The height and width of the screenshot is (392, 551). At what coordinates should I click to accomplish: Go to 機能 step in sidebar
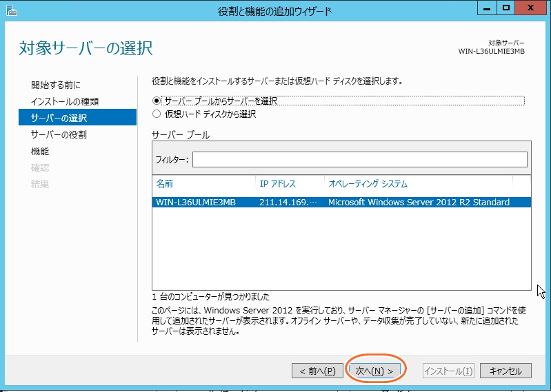click(40, 152)
